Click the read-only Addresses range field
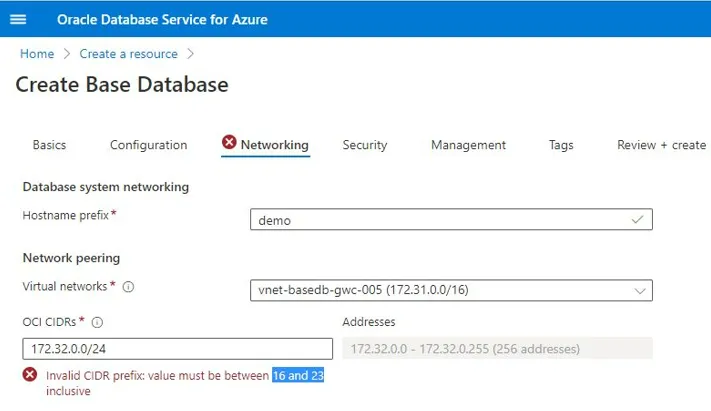Screen dimensions: 711x411 (497, 348)
